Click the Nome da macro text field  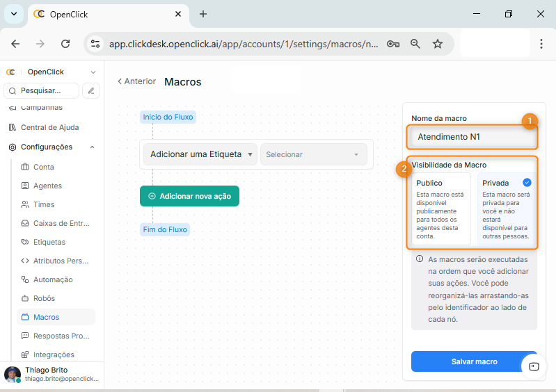point(473,137)
